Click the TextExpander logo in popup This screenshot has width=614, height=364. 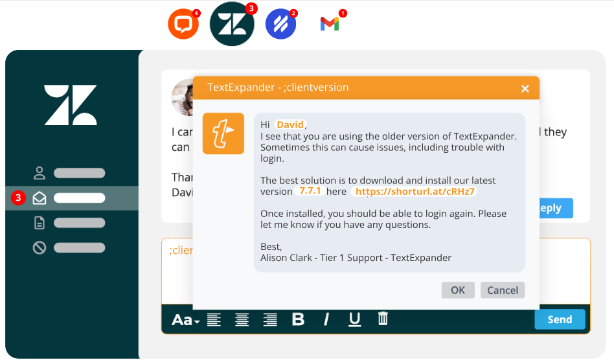pyautogui.click(x=223, y=133)
